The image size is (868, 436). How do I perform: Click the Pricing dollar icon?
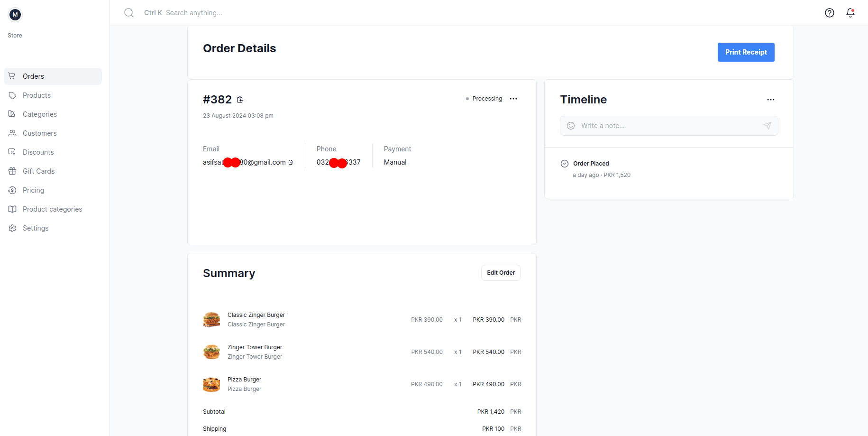click(x=12, y=190)
